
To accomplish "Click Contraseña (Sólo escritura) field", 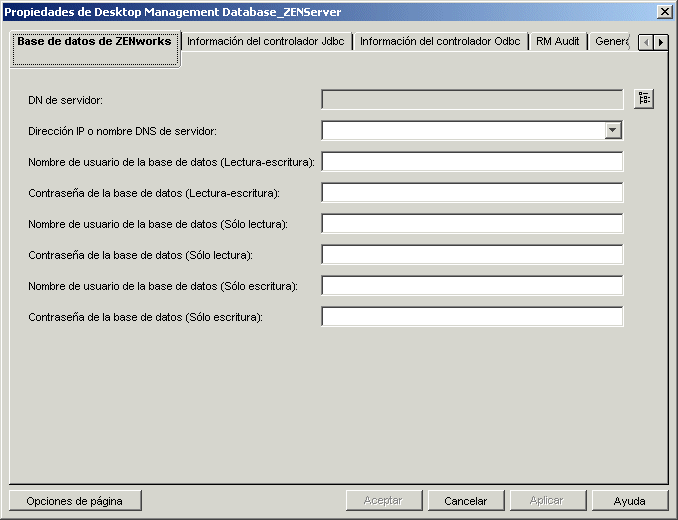I will [x=472, y=316].
